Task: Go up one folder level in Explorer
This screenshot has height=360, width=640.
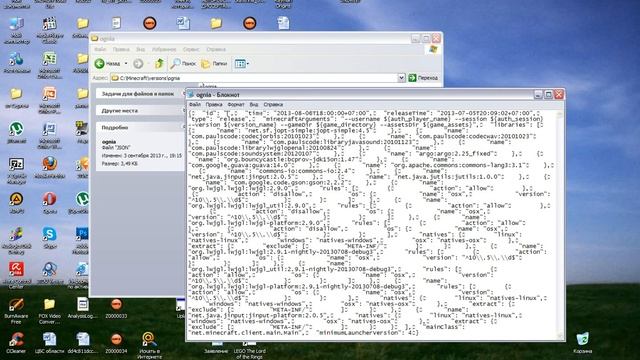Action: point(159,63)
